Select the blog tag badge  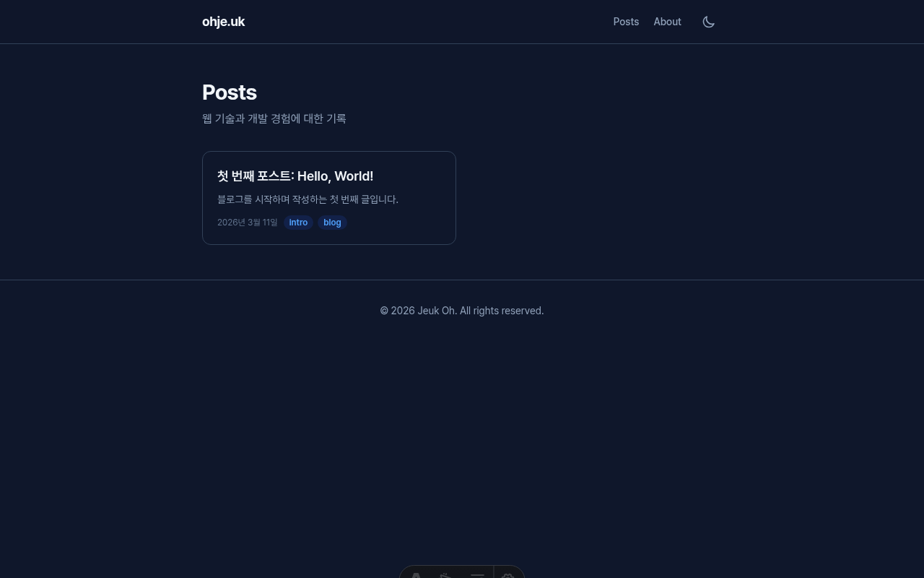coord(332,223)
